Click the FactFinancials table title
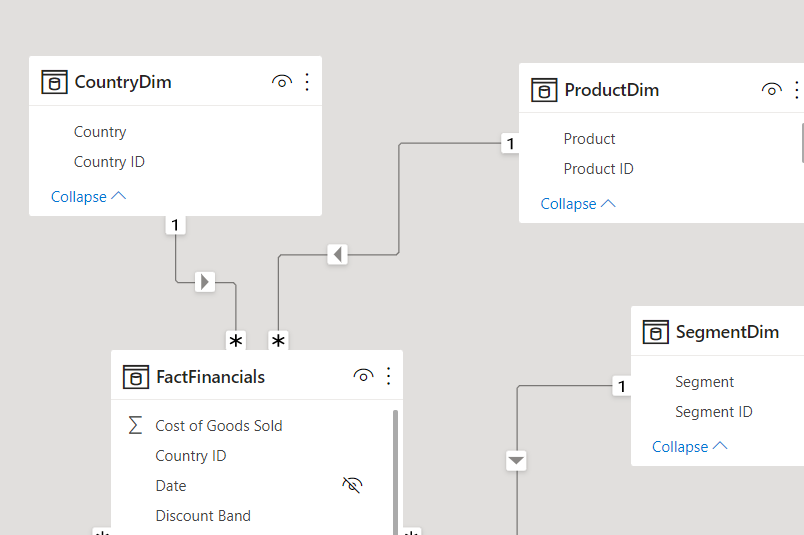 point(210,377)
